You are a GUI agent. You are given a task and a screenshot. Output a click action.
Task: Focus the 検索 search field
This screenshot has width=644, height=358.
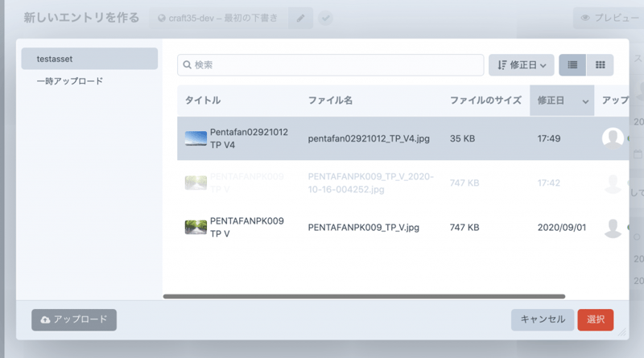point(330,65)
